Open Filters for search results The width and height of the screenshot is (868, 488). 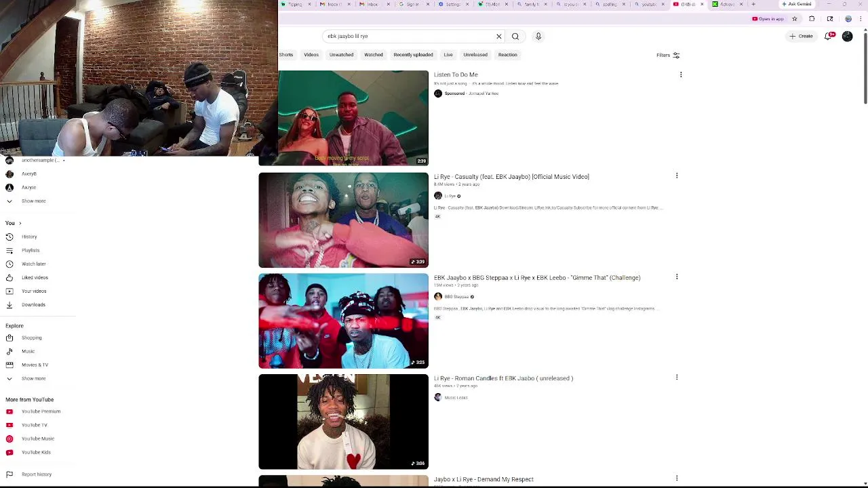click(x=668, y=56)
